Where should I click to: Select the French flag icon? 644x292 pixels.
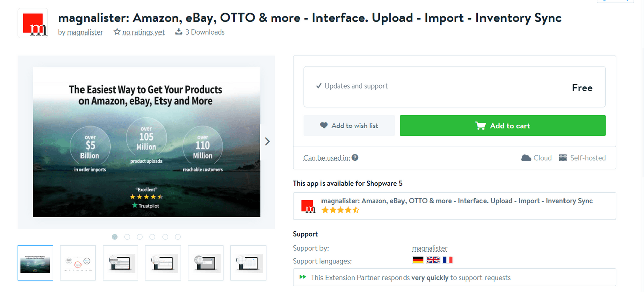(448, 260)
